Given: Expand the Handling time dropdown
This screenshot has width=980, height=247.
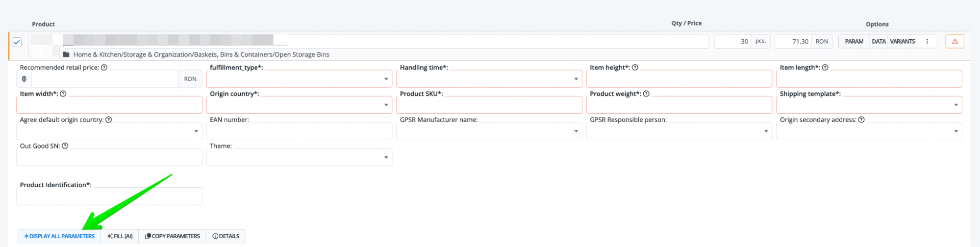Looking at the screenshot, I should [x=489, y=79].
